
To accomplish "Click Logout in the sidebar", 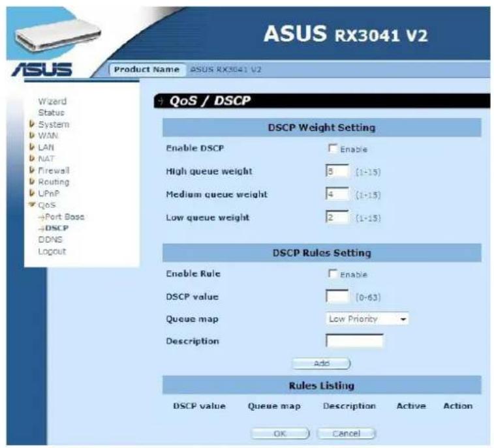I will (x=52, y=252).
